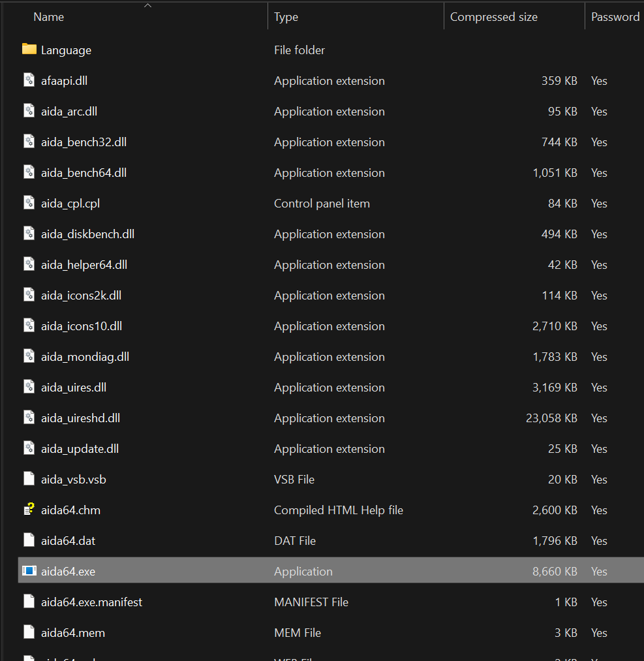644x661 pixels.
Task: Select the aida64.chm file name
Action: pos(71,510)
